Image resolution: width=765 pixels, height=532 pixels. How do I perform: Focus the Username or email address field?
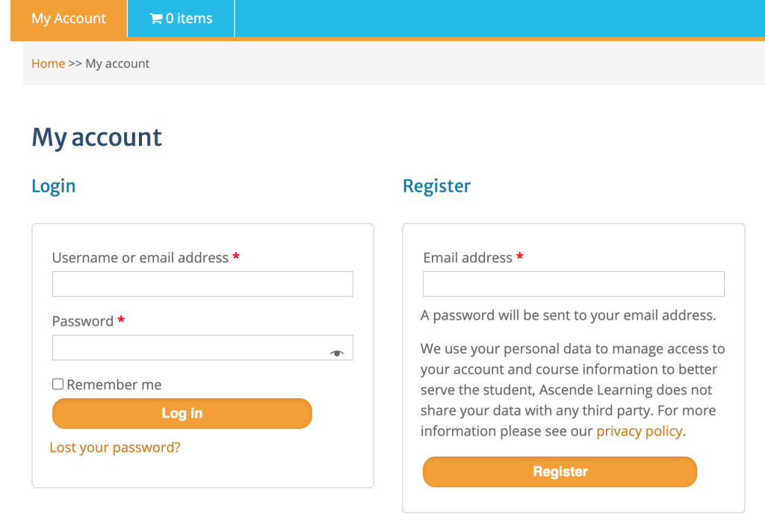[x=202, y=284]
